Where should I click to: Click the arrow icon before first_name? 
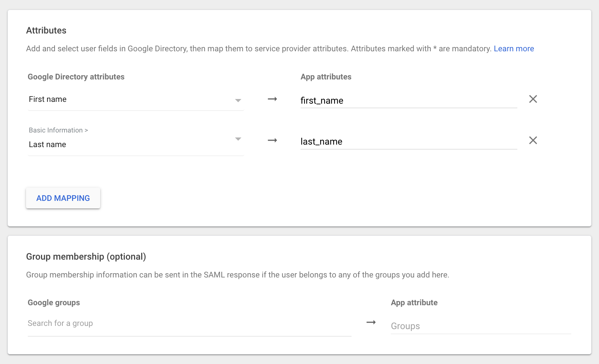[x=272, y=99]
